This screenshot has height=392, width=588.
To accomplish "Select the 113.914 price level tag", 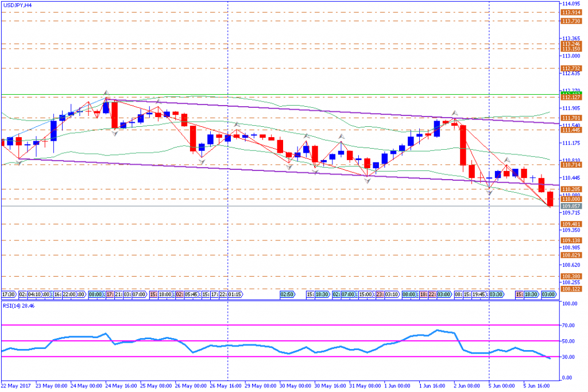I will [x=571, y=12].
